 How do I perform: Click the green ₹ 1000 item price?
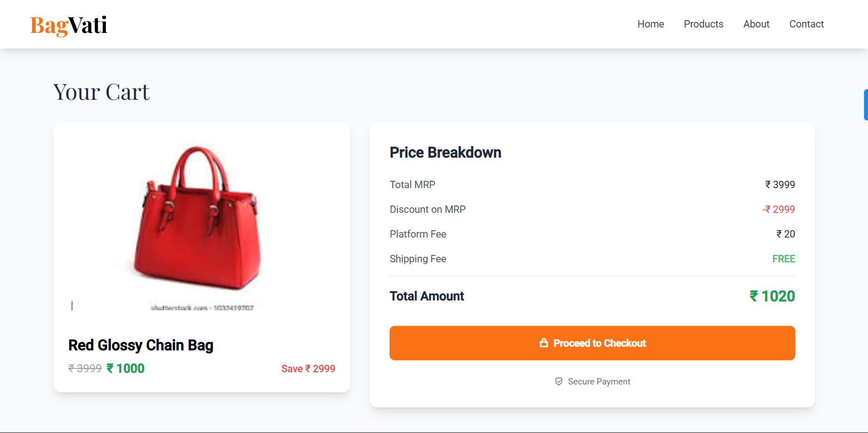click(125, 368)
